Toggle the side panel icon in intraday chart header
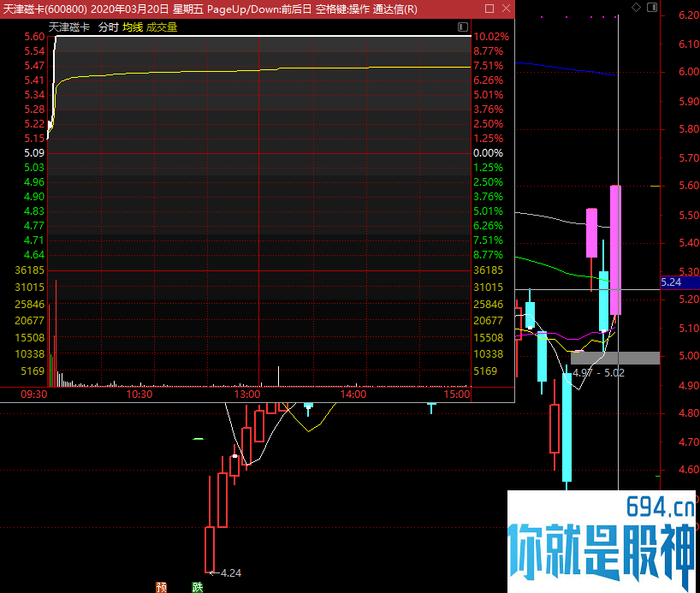The image size is (700, 593). (463, 27)
